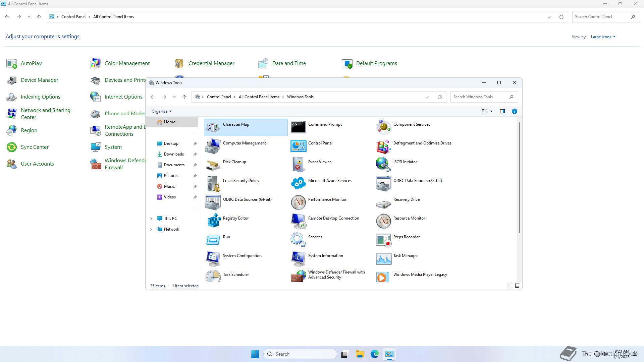Open Control Panel address bar history dropdown

pos(549,17)
